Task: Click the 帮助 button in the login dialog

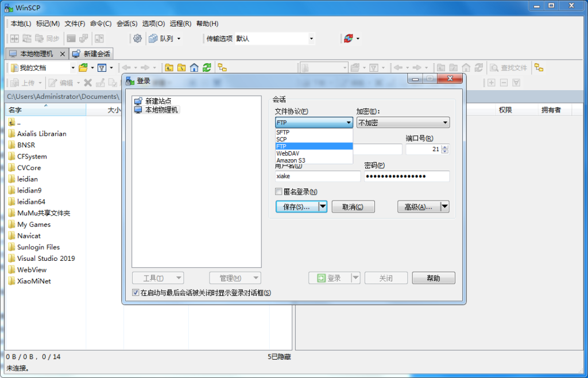Action: (434, 277)
